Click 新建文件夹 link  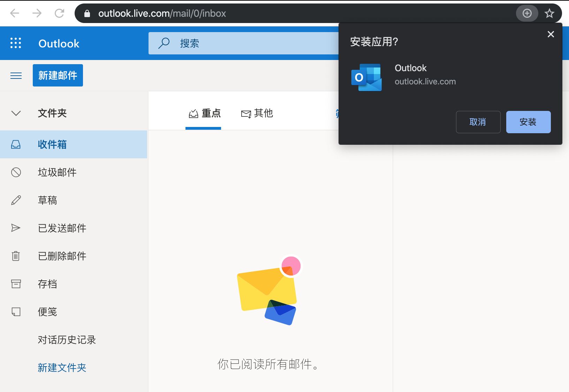(62, 368)
